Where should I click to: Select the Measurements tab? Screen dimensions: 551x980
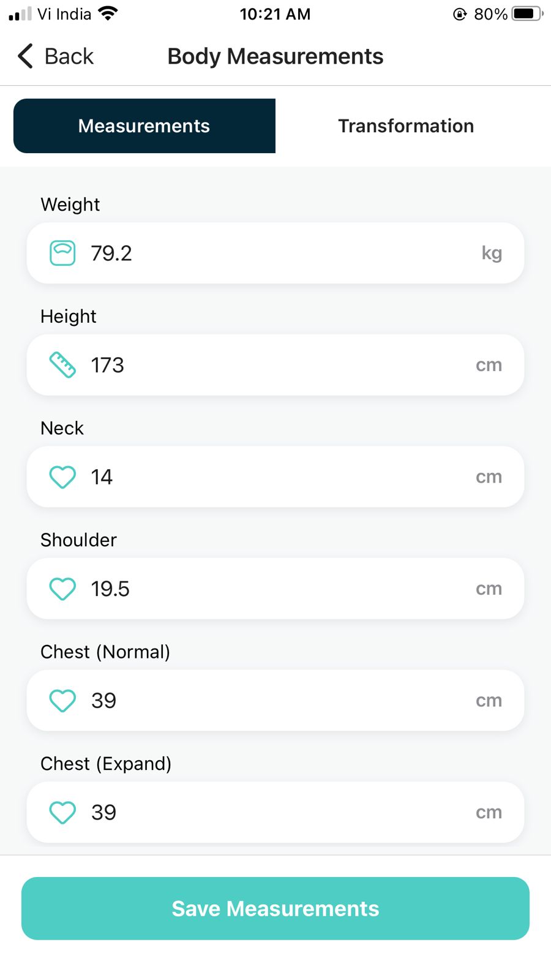[144, 126]
